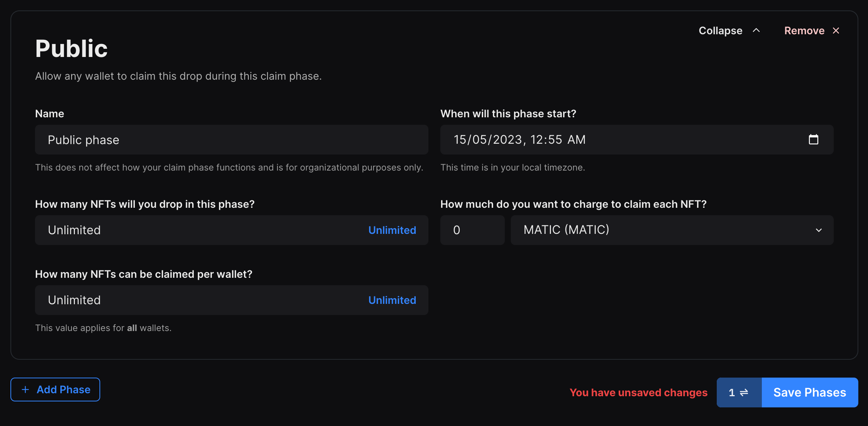868x426 pixels.
Task: Click the calendar icon for date picker
Action: (x=813, y=139)
